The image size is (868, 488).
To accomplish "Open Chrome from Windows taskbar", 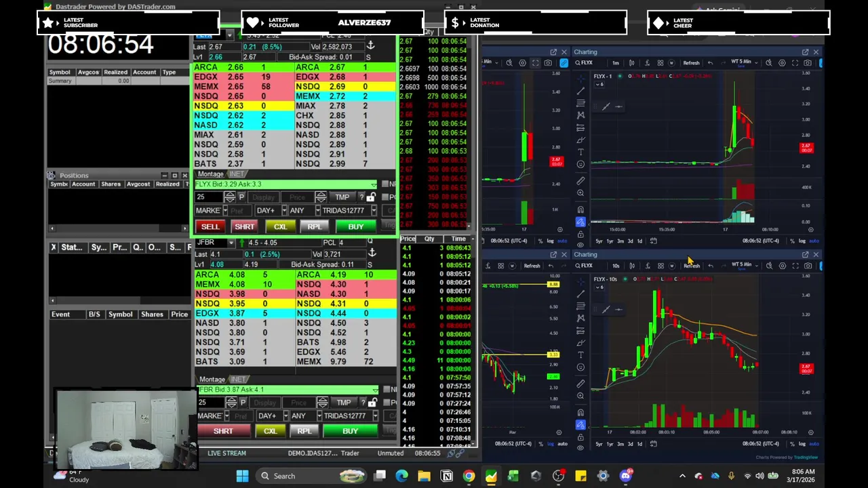I will (x=469, y=476).
